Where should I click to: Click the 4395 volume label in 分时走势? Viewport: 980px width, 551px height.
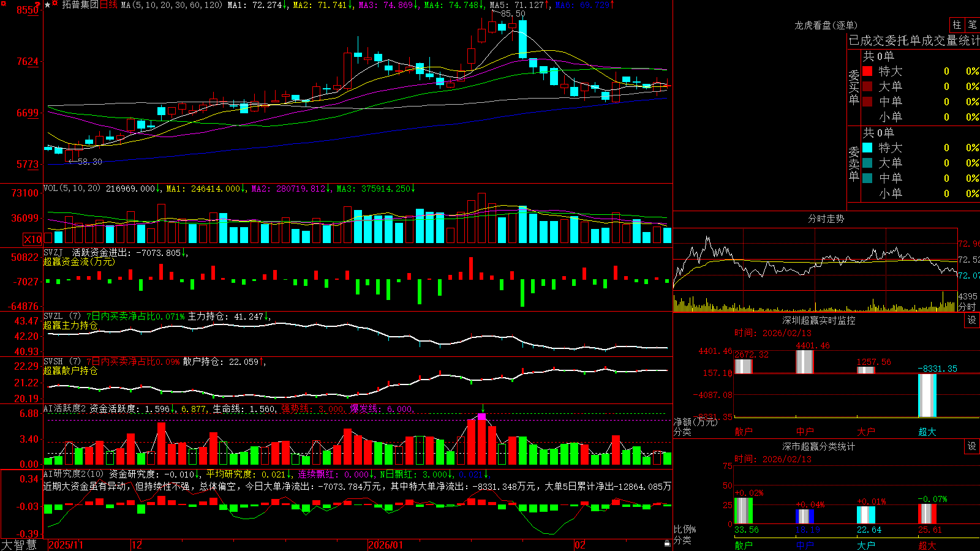coord(968,296)
